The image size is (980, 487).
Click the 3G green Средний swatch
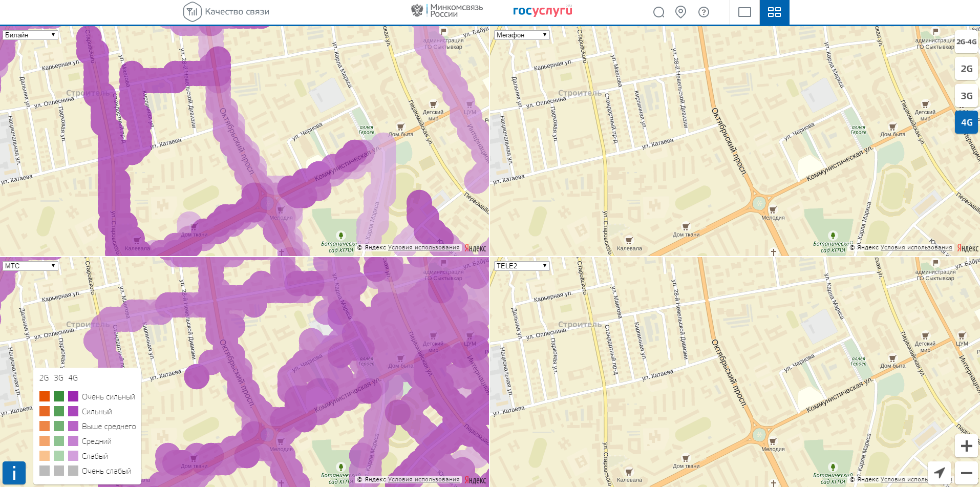pos(59,441)
